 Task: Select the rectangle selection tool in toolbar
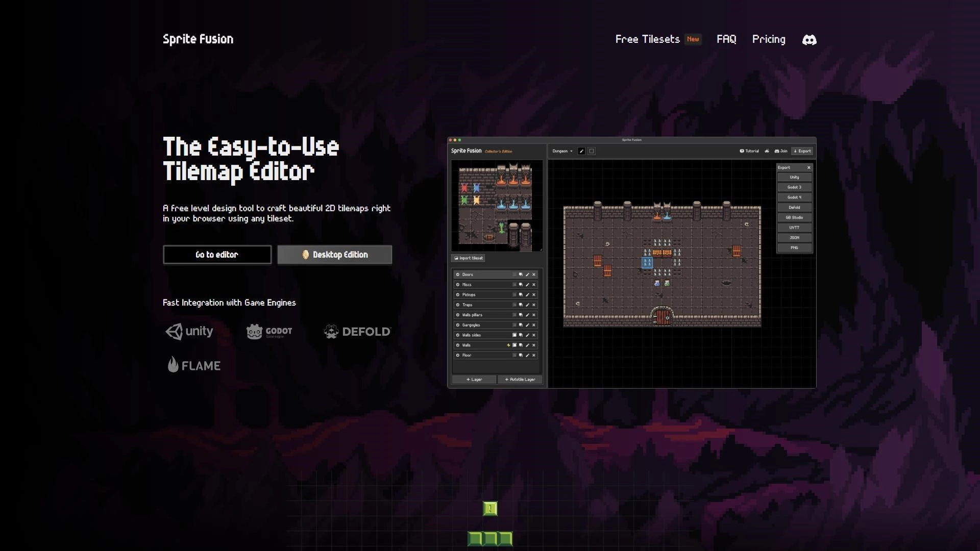point(592,151)
